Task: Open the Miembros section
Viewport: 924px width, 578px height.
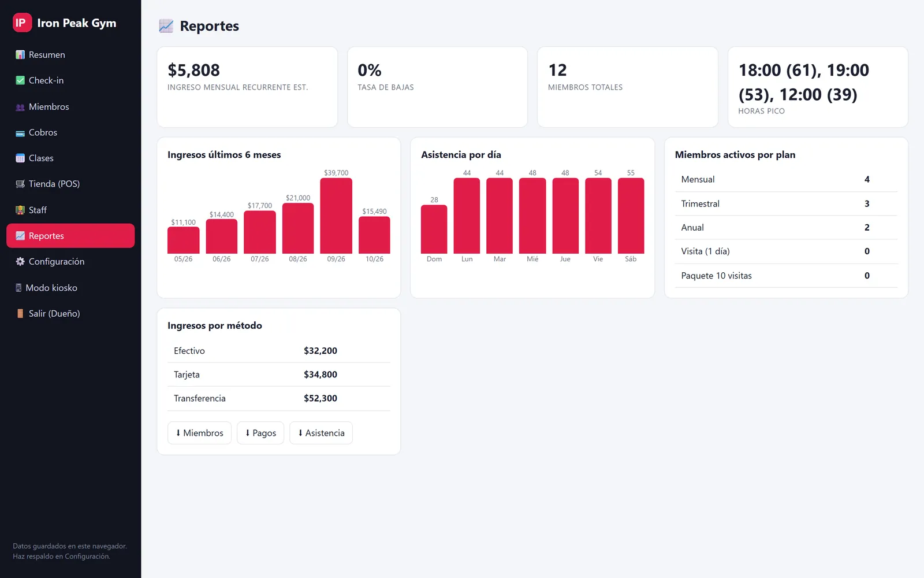Action: pos(70,107)
